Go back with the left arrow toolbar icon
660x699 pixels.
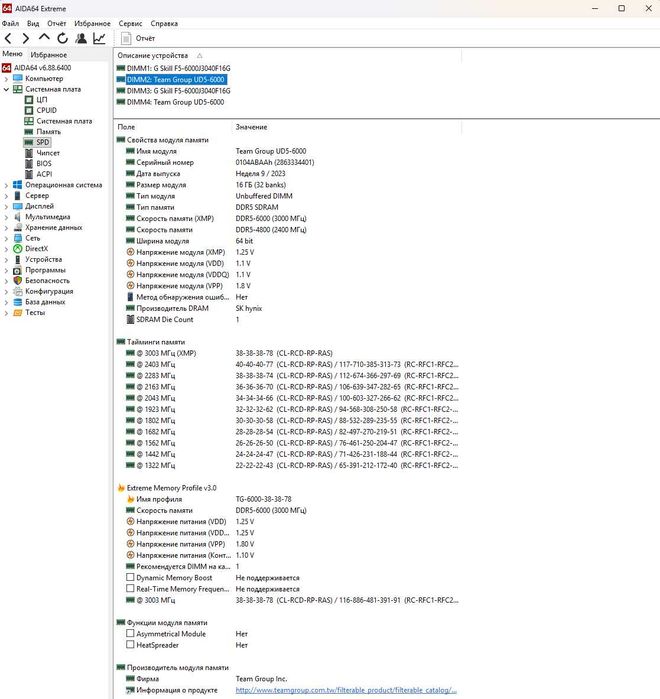point(8,39)
